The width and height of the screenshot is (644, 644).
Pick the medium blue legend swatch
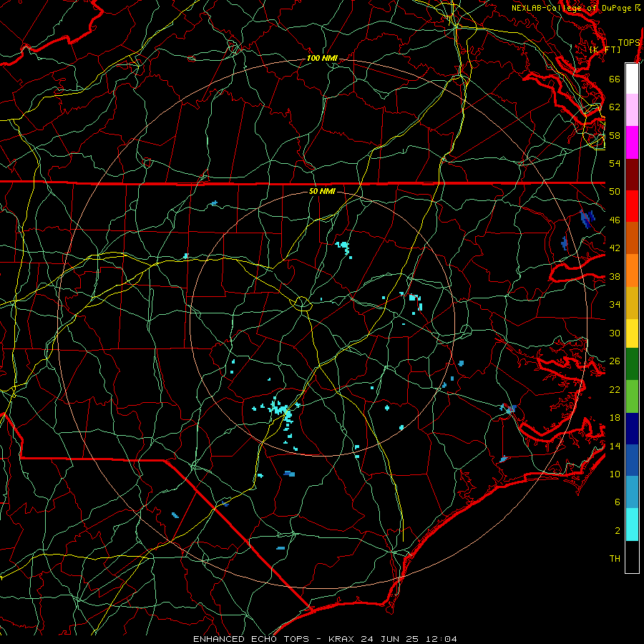click(x=632, y=460)
